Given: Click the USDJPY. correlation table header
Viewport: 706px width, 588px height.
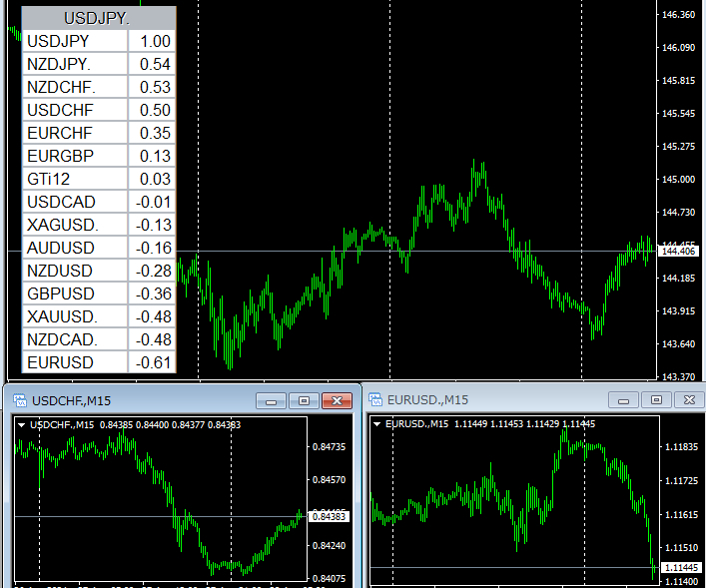Looking at the screenshot, I should click(x=99, y=18).
